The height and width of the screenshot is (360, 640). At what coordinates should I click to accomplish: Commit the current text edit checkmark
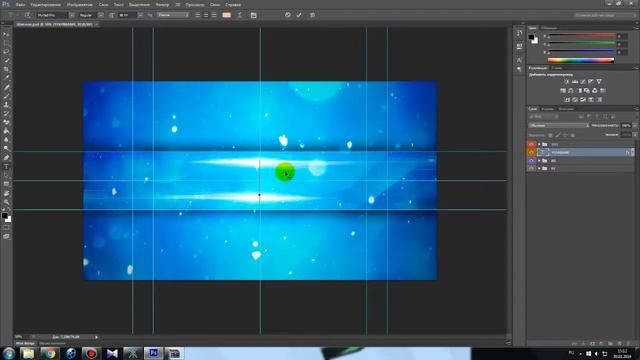tap(299, 15)
